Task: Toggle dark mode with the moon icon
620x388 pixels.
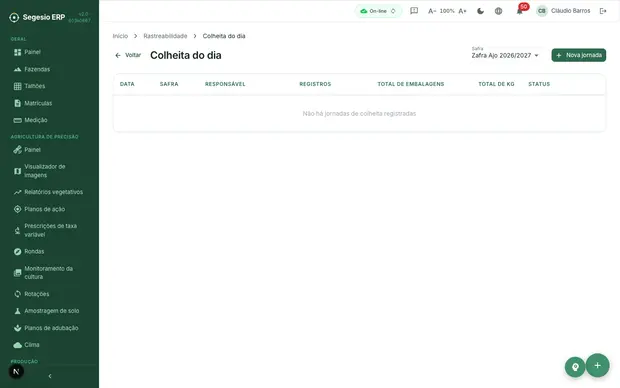Action: 480,11
